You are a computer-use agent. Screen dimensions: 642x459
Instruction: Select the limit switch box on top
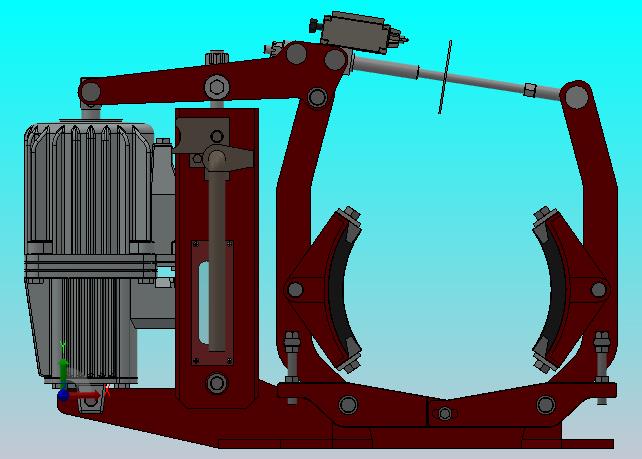coord(355,33)
